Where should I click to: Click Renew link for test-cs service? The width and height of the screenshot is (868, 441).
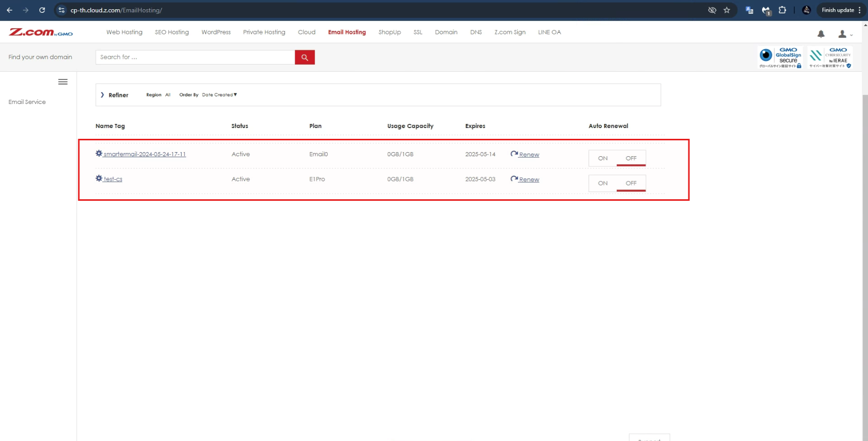pyautogui.click(x=529, y=180)
